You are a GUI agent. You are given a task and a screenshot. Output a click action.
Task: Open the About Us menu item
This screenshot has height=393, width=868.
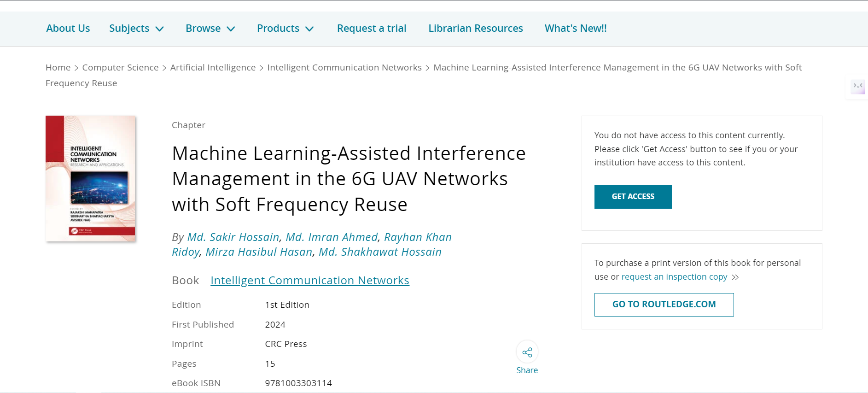pyautogui.click(x=68, y=29)
